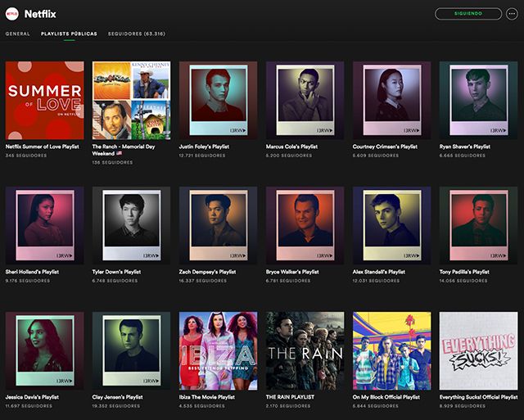
Task: Select the Playlists Públicas tab
Action: pyautogui.click(x=69, y=34)
